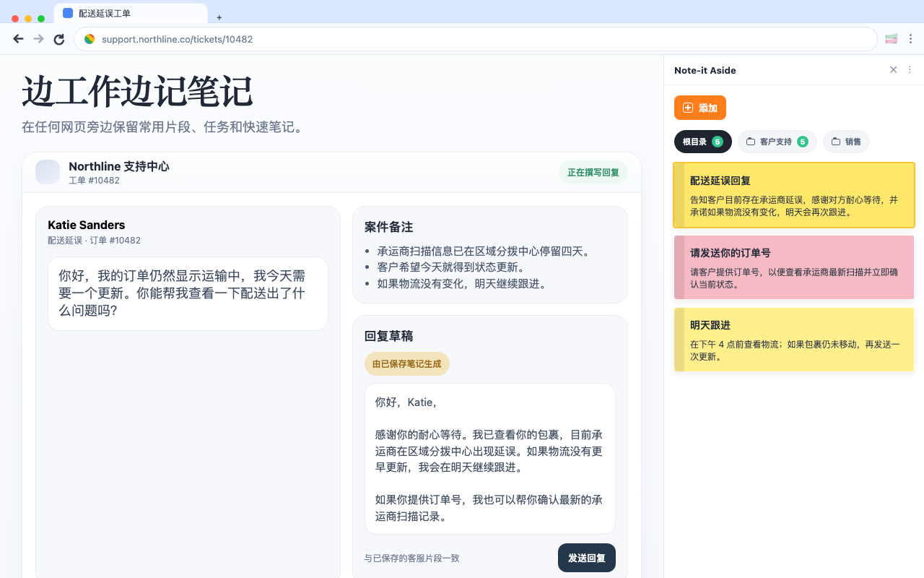Open the 配送延误回复 note card

[x=794, y=195]
